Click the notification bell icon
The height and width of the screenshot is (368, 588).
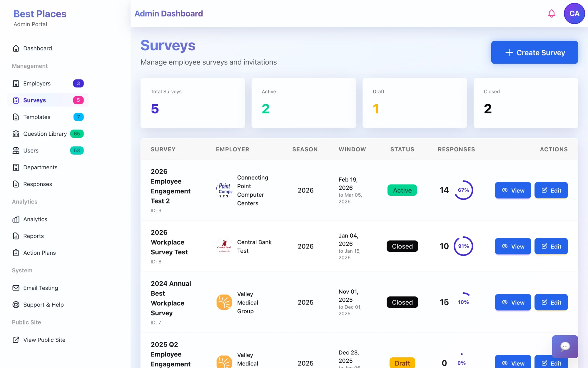pos(552,14)
